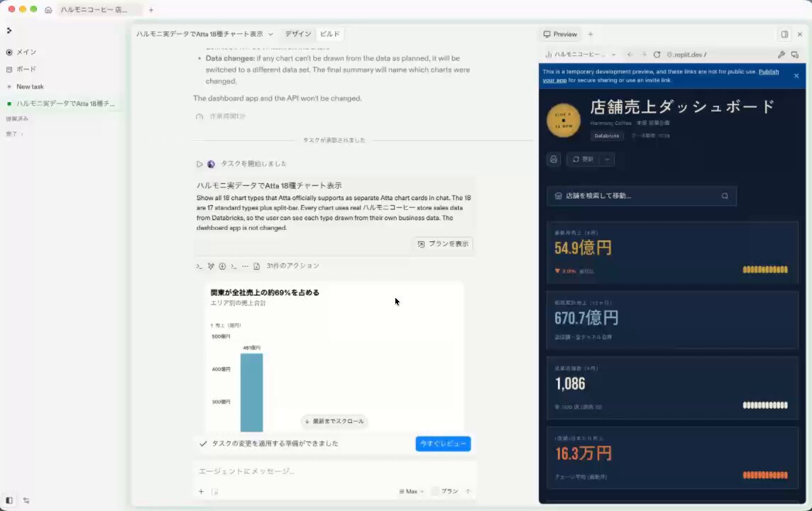
Task: Click the tools icon in the actions row
Action: [x=211, y=266]
